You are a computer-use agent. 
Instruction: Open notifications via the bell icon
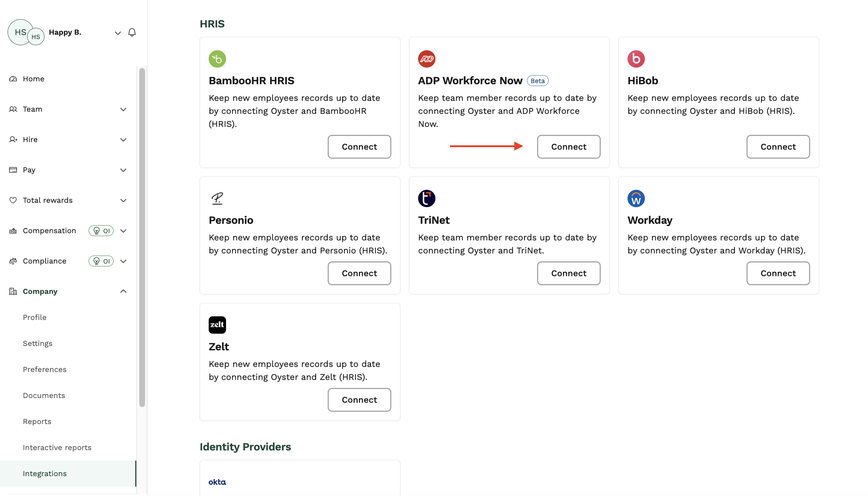point(132,32)
